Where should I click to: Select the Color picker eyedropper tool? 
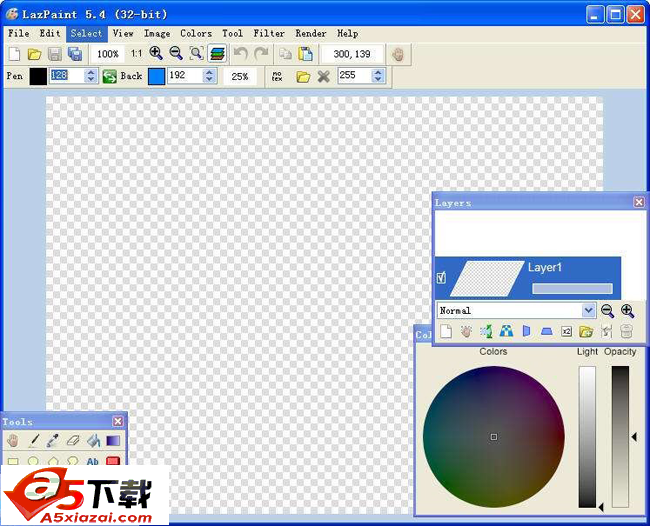pos(53,441)
